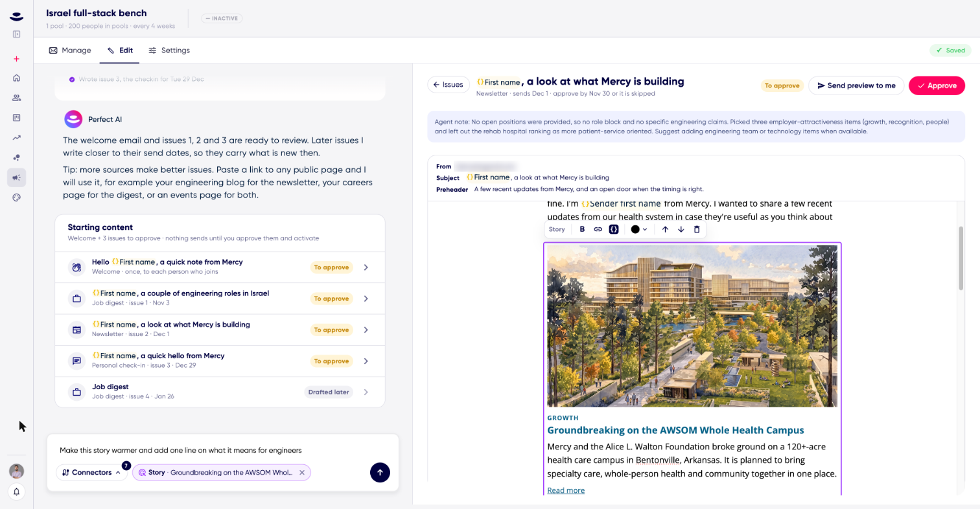Move the story down with arrow icon
The width and height of the screenshot is (980, 509).
[681, 229]
